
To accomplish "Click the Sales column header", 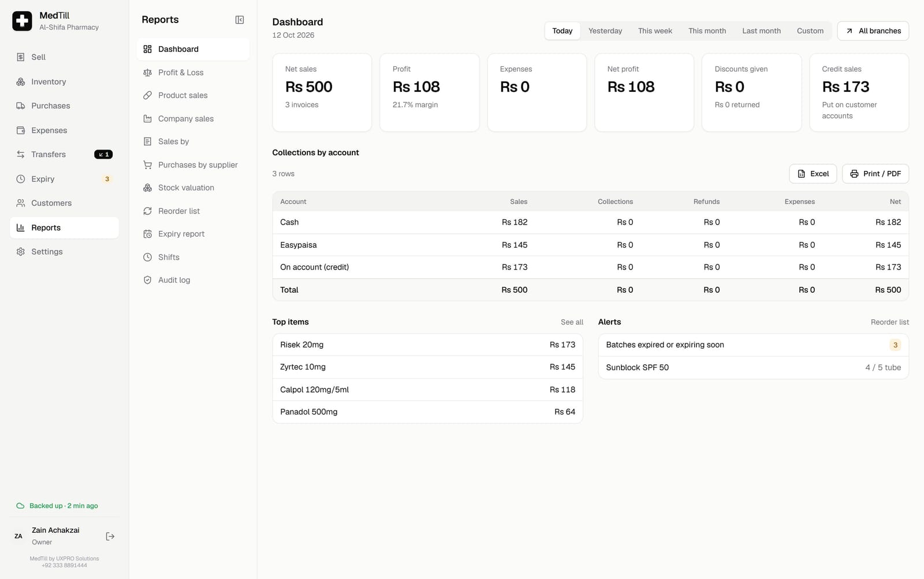I will [519, 201].
